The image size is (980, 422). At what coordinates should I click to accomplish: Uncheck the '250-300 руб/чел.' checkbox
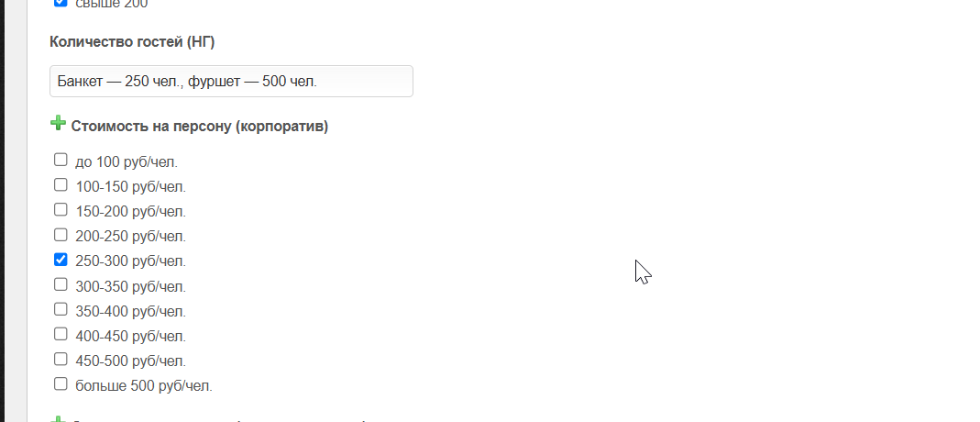[x=61, y=260]
